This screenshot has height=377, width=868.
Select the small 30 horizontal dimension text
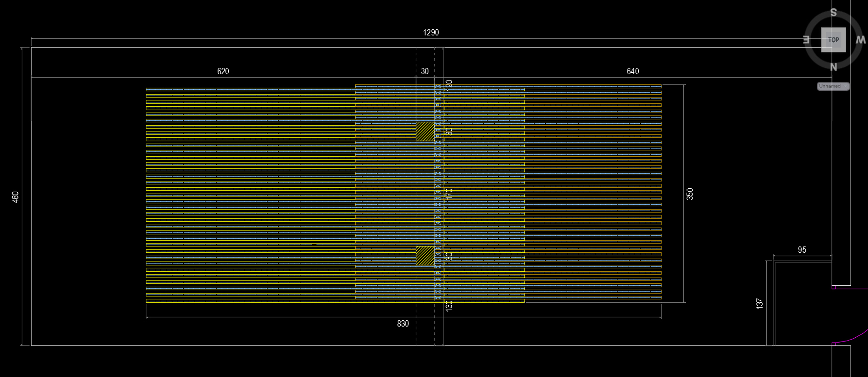[x=425, y=71]
